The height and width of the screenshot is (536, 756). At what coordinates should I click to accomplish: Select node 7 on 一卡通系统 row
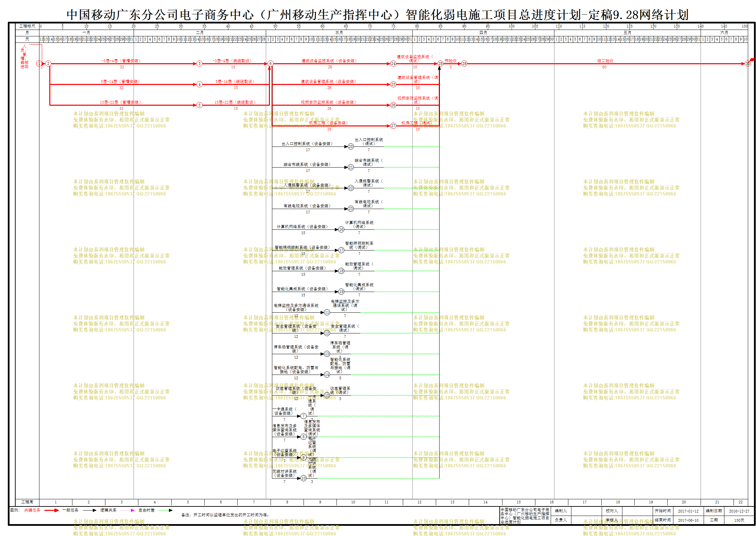304,416
